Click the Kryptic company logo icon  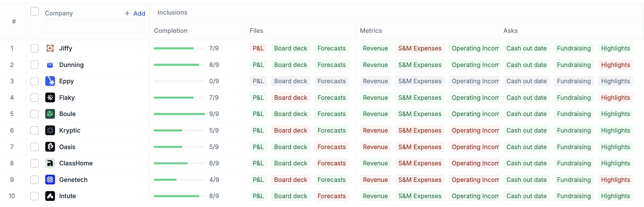pos(50,130)
